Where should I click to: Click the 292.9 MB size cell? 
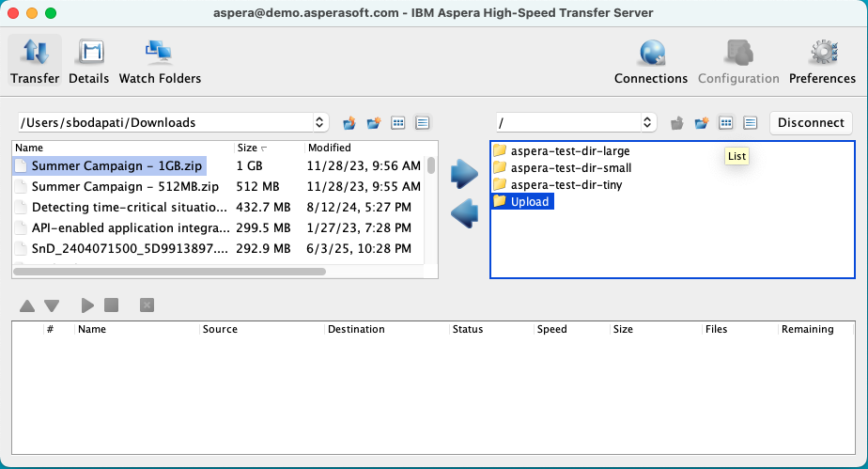(263, 249)
